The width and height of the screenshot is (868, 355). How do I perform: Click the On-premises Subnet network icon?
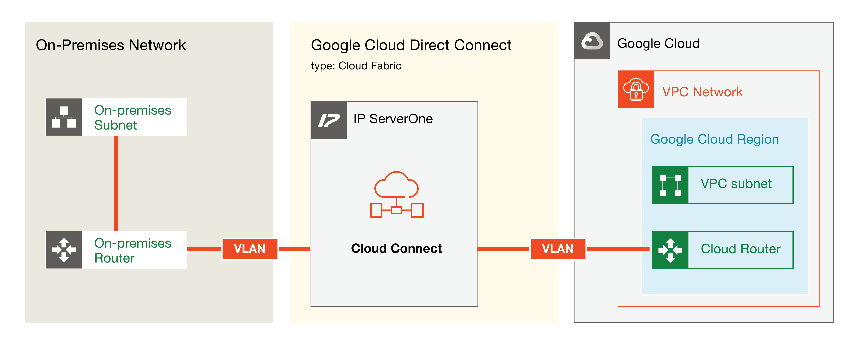64,117
